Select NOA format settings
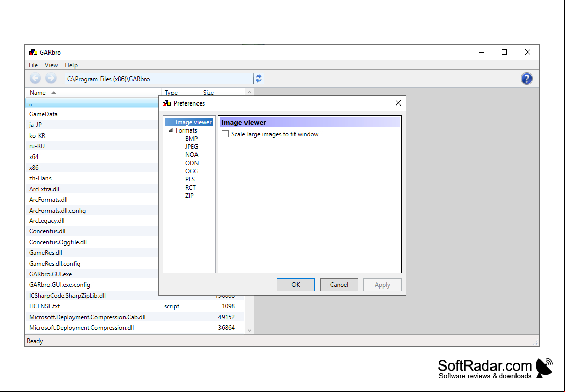Viewport: 565px width, 392px height. pyautogui.click(x=192, y=155)
